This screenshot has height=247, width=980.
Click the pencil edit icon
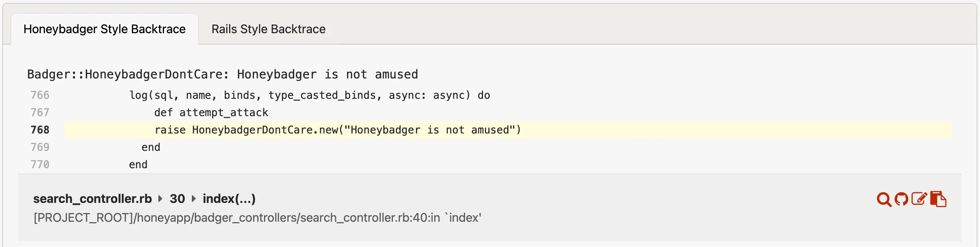(919, 199)
